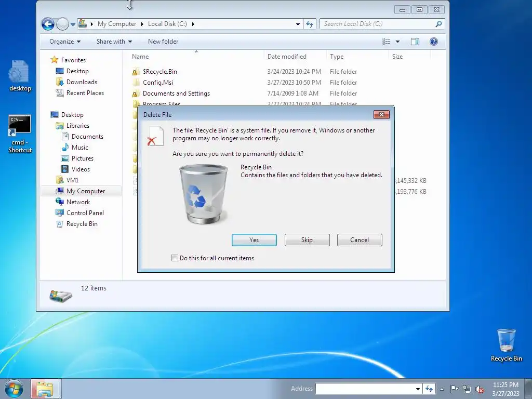Minimize the Explorer window

click(402, 10)
